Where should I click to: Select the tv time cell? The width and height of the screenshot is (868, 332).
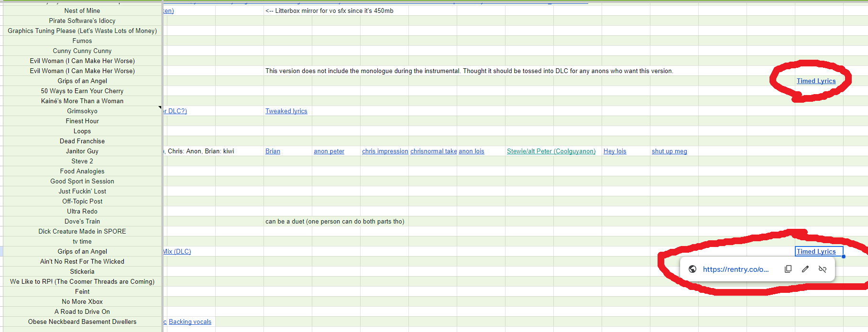coord(82,241)
